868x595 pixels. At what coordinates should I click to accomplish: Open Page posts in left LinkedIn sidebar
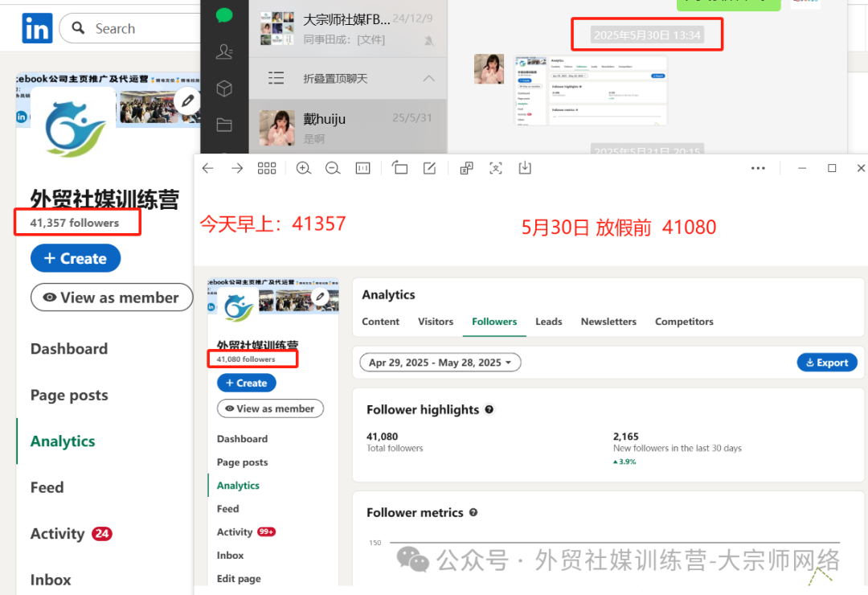[69, 395]
